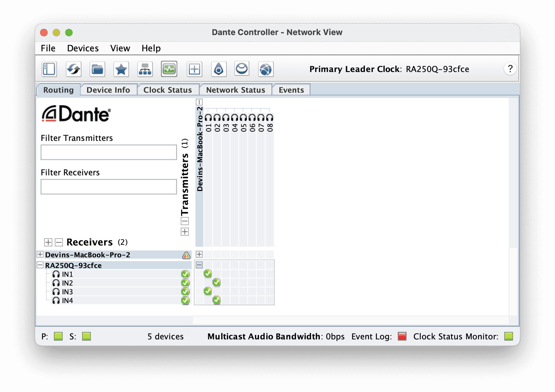This screenshot has height=392, width=555.
Task: Click the help question mark button
Action: coord(510,69)
